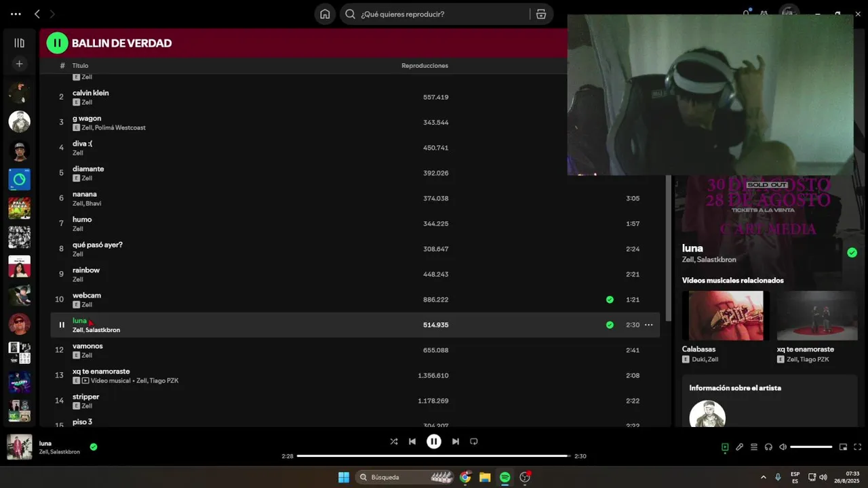Open the now playing album cover thumbnail
The image size is (868, 488).
20,447
